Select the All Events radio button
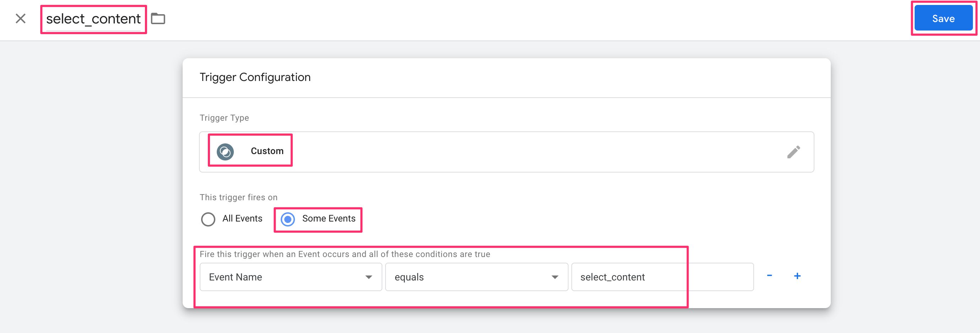 208,219
